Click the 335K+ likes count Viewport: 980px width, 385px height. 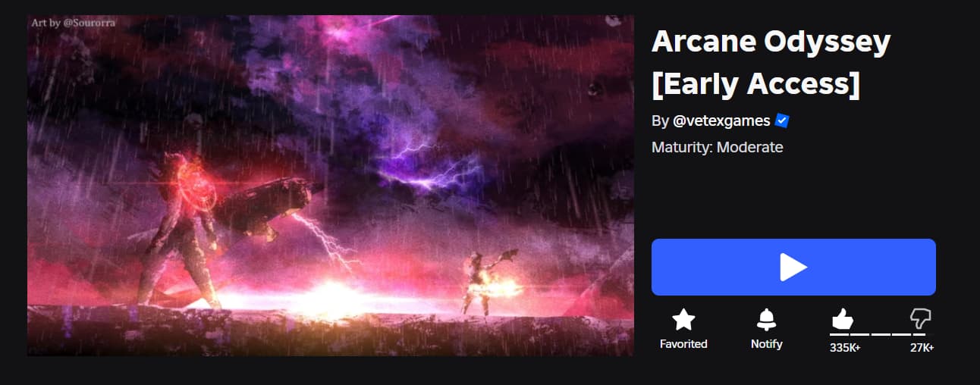[845, 348]
